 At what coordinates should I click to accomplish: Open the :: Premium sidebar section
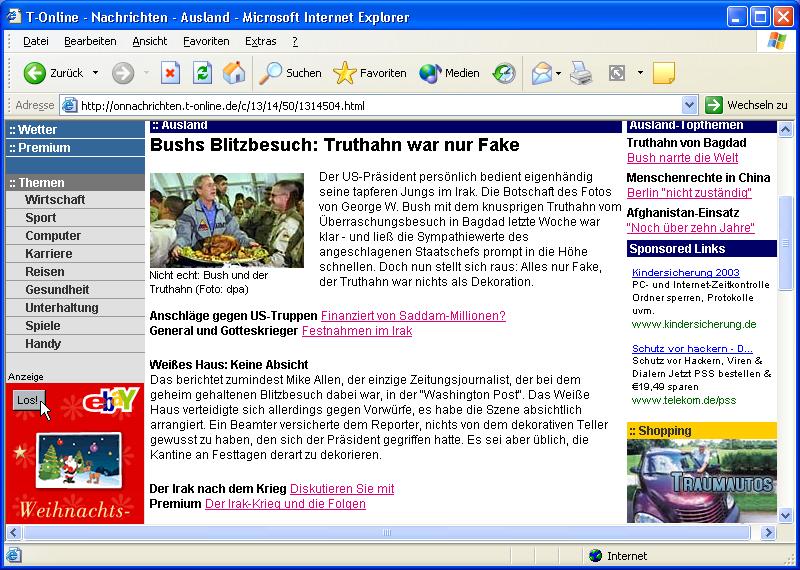(x=75, y=147)
